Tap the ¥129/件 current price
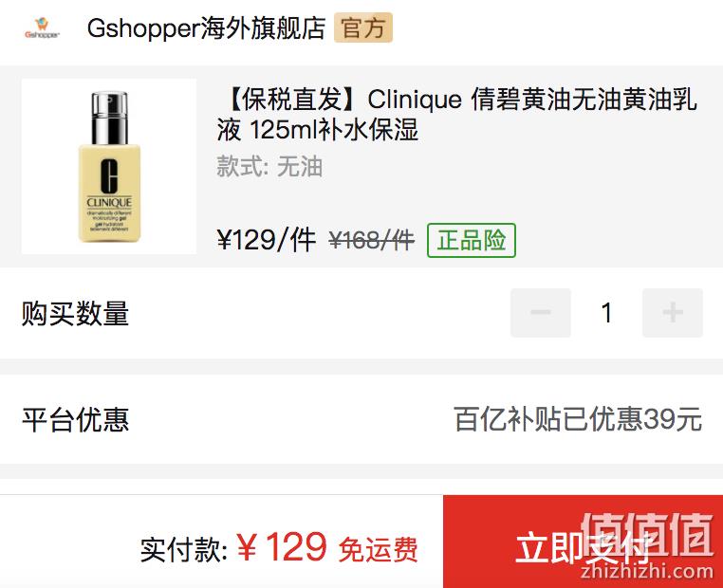 [x=267, y=240]
